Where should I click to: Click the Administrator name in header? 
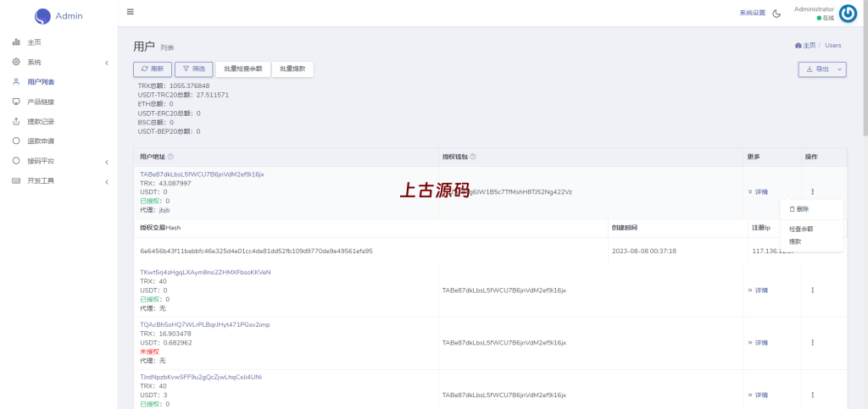pos(814,8)
